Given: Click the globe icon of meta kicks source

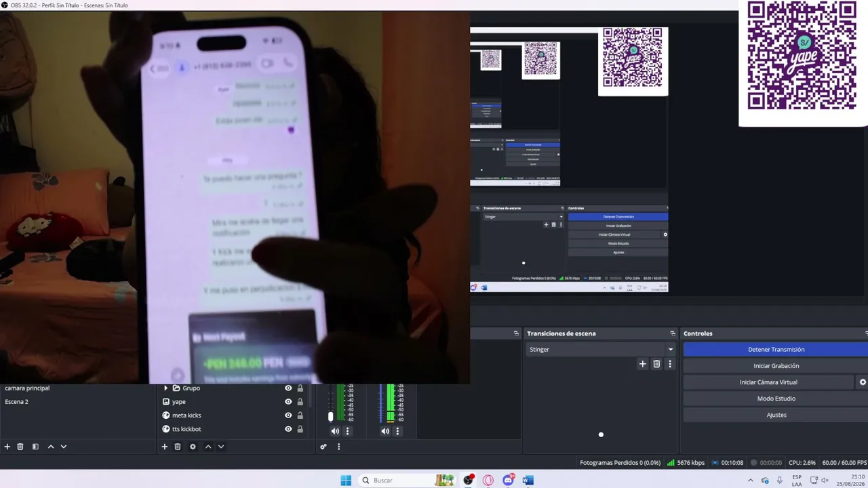Looking at the screenshot, I should click(166, 415).
